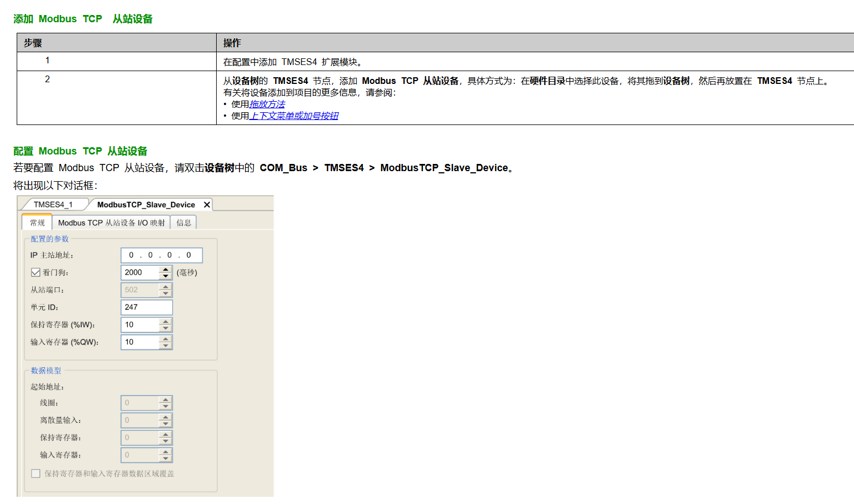Increase the 看门狗 value with up arrow
This screenshot has width=854, height=504.
pos(166,270)
